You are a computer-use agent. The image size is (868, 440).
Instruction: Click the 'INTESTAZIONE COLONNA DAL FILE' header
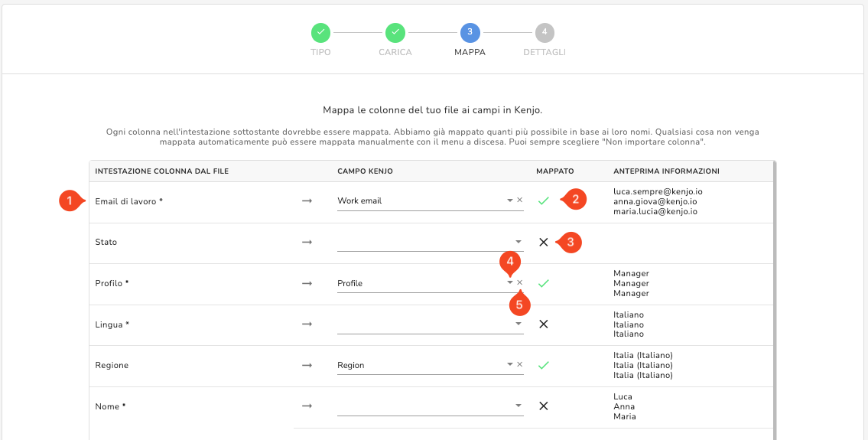[x=161, y=171]
